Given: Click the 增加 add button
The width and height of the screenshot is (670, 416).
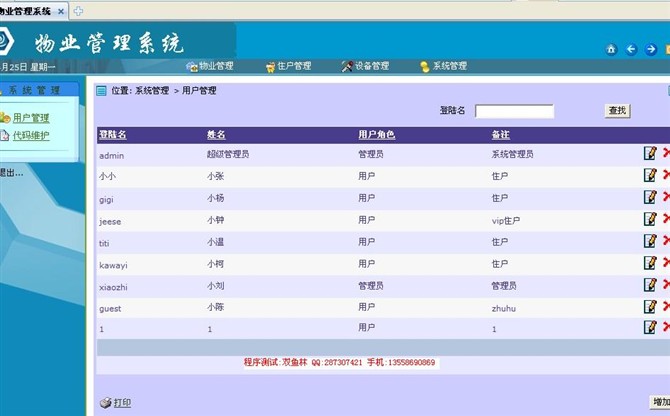Looking at the screenshot, I should click(x=660, y=401).
